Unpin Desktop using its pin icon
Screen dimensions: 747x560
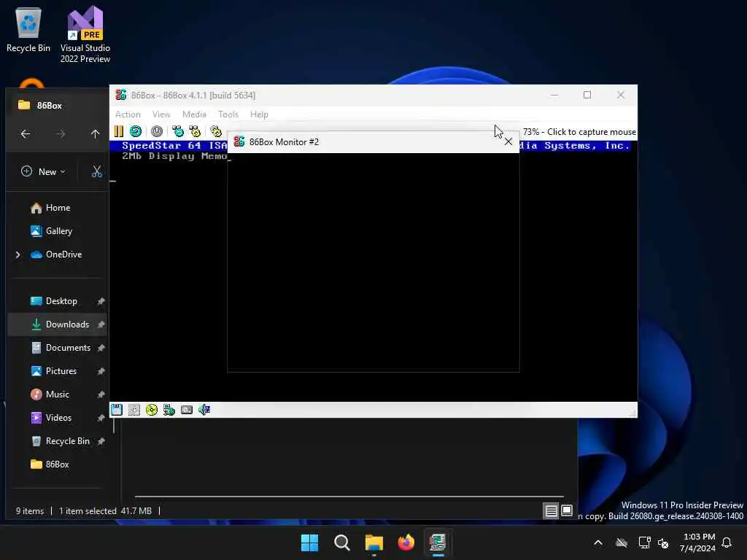point(101,301)
